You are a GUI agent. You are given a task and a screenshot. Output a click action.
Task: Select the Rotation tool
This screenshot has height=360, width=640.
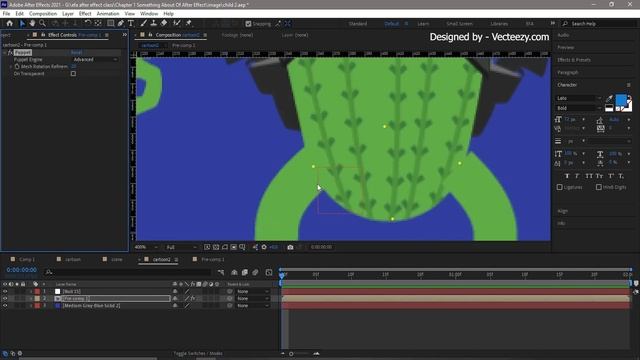[x=87, y=23]
